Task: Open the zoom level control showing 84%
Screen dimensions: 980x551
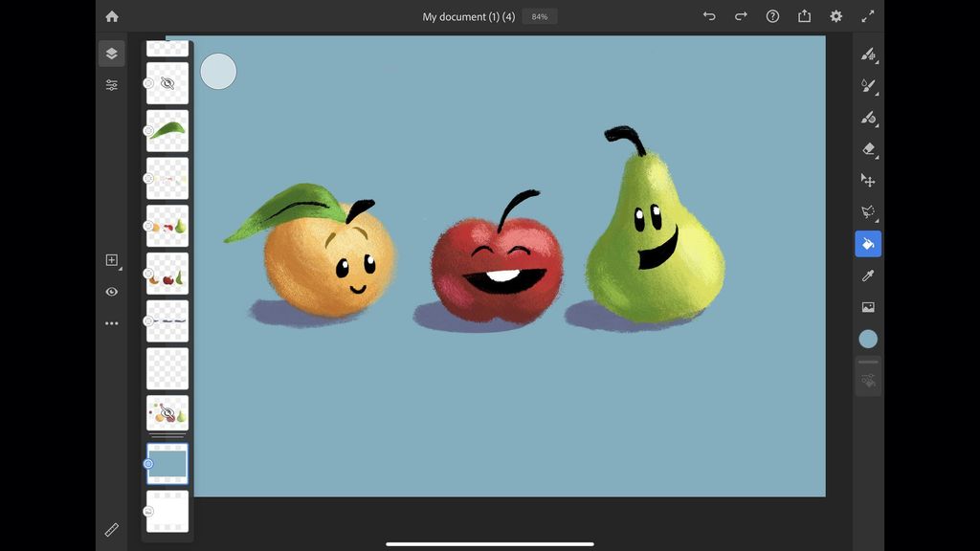Action: coord(538,15)
